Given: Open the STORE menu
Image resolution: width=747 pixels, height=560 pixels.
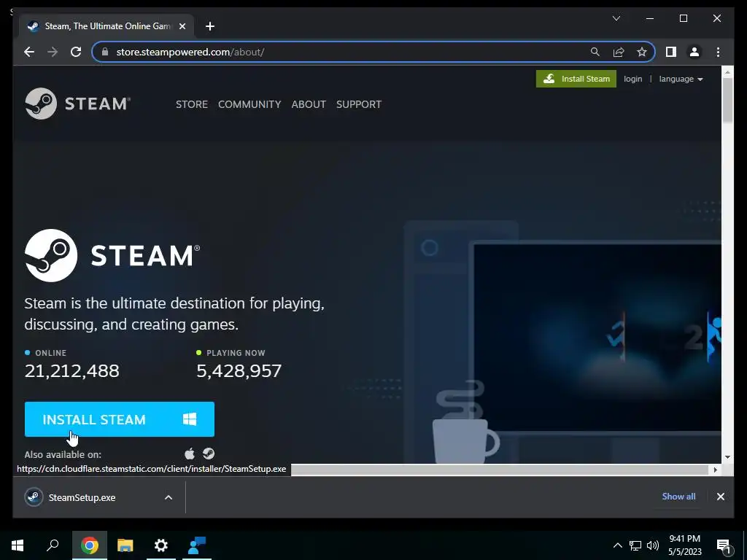Looking at the screenshot, I should pyautogui.click(x=192, y=104).
